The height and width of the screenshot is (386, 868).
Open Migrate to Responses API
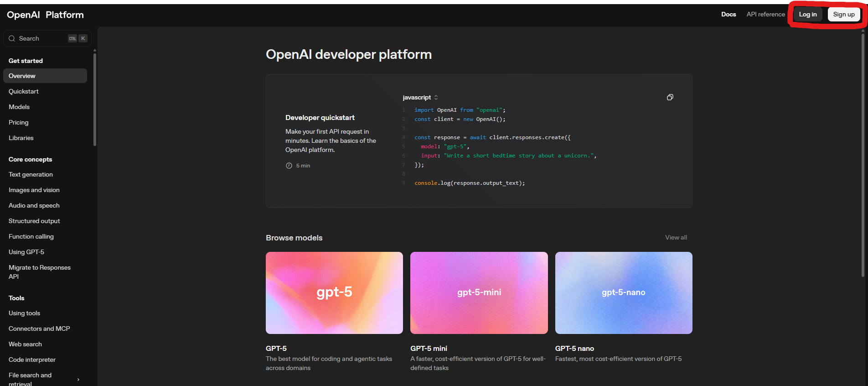click(40, 272)
